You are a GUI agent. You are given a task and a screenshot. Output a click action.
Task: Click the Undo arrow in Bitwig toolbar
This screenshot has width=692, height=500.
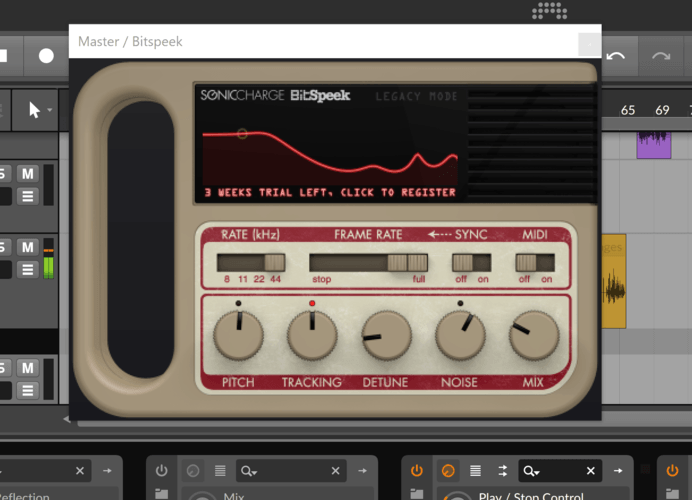click(x=616, y=56)
